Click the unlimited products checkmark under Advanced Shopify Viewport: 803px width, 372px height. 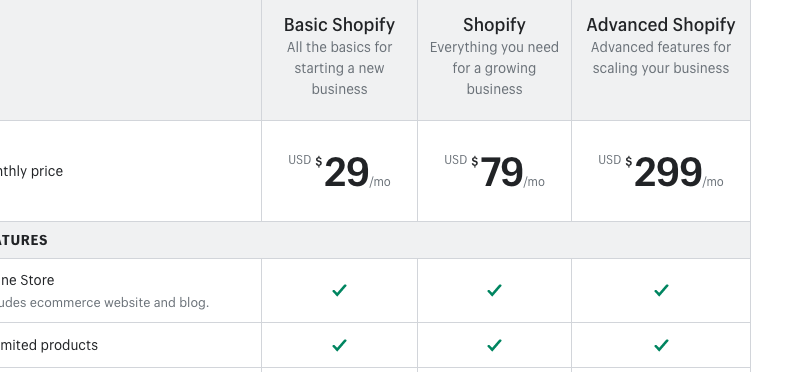pyautogui.click(x=661, y=345)
